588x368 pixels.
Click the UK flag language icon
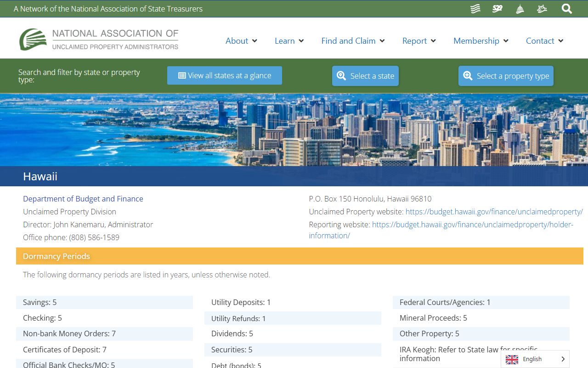(512, 359)
